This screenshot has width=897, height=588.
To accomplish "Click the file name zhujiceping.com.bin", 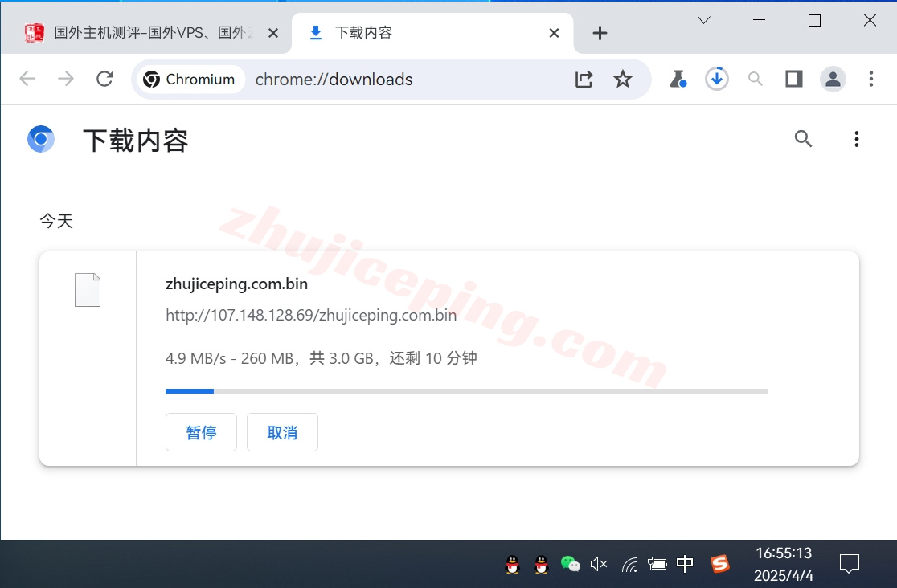I will 237,284.
